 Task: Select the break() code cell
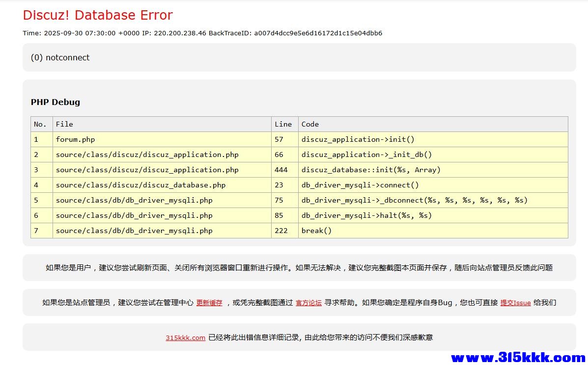[316, 231]
